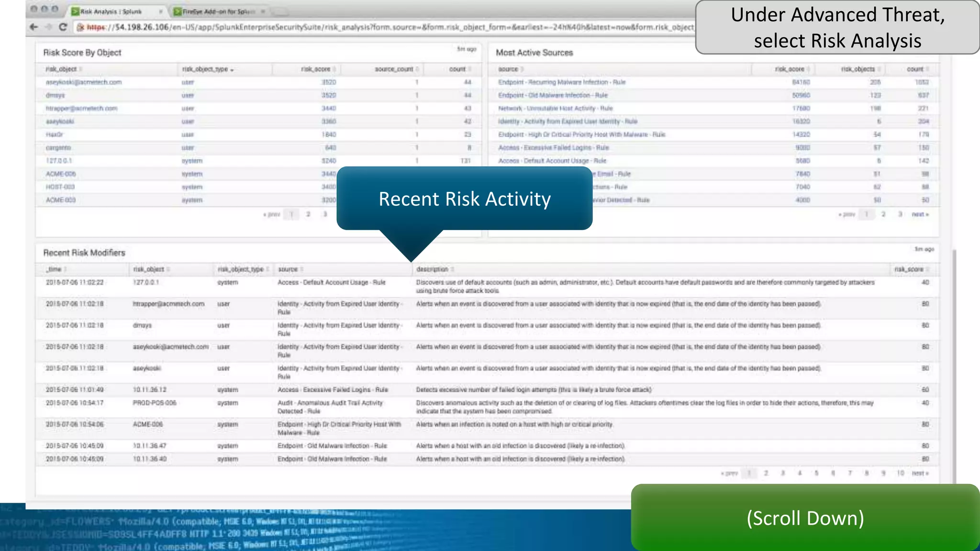
Task: Open HOST-003 risk object
Action: (60, 187)
